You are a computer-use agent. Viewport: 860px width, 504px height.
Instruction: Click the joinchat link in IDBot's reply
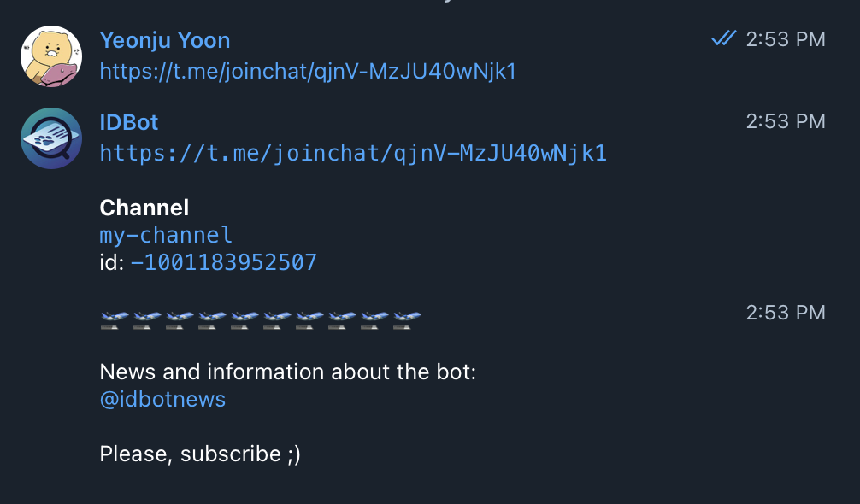[x=354, y=153]
